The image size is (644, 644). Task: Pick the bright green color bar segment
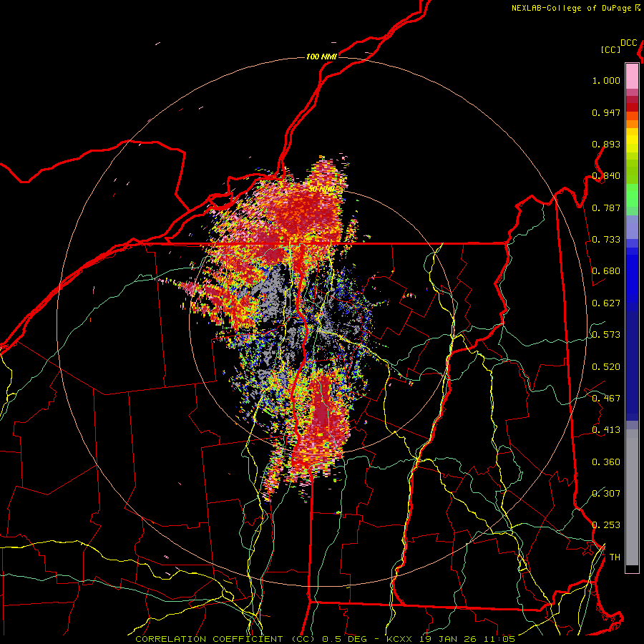tap(632, 195)
